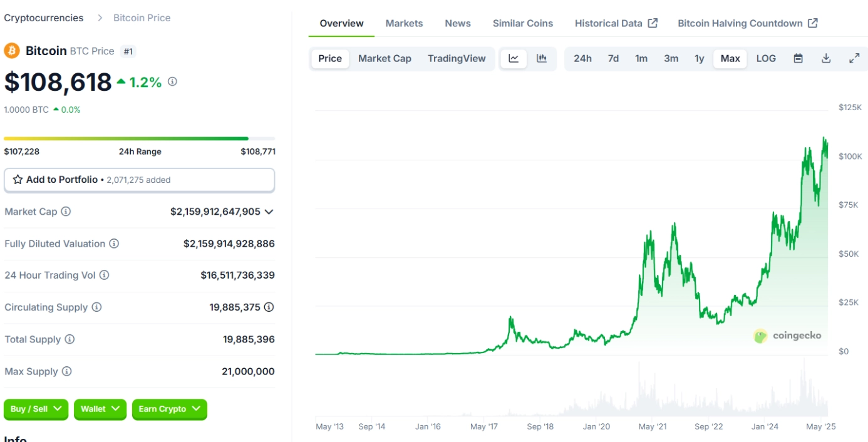Toggle LOG scale on chart
Screen dimensions: 868x442
click(x=766, y=58)
